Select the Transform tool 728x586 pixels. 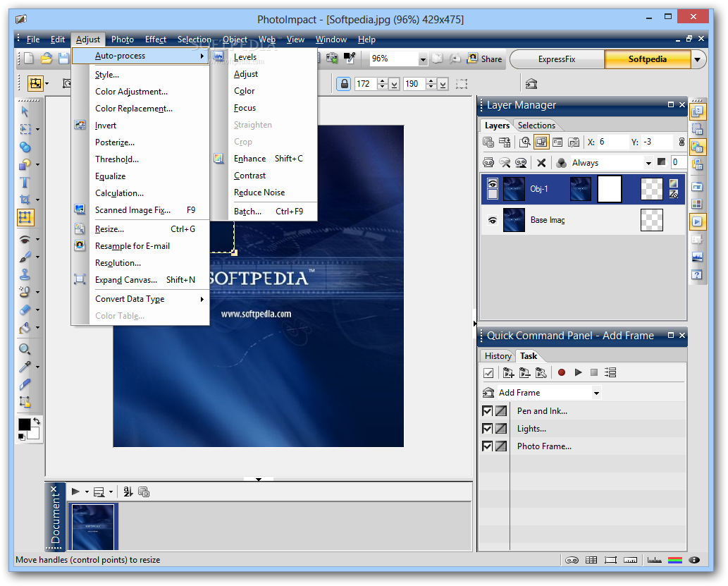point(25,217)
